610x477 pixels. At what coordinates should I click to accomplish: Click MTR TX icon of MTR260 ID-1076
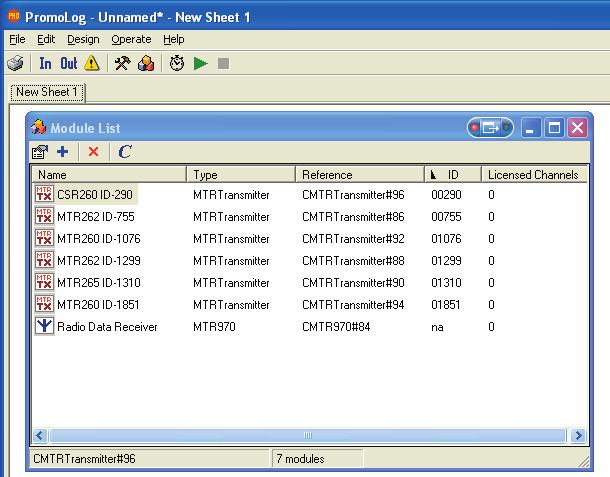44,238
